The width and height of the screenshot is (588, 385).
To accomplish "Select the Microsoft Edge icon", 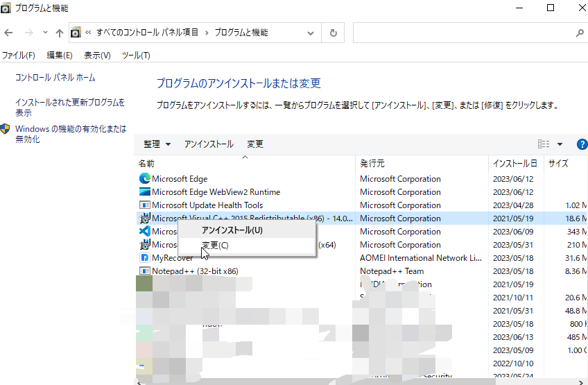I will pos(145,178).
